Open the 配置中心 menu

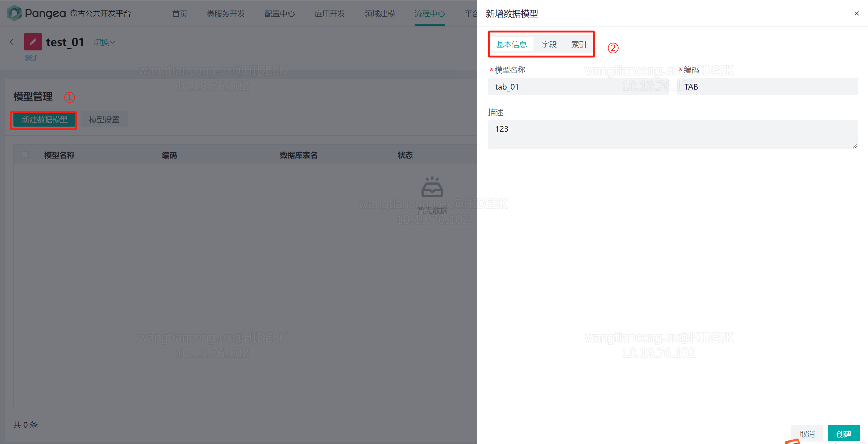280,13
